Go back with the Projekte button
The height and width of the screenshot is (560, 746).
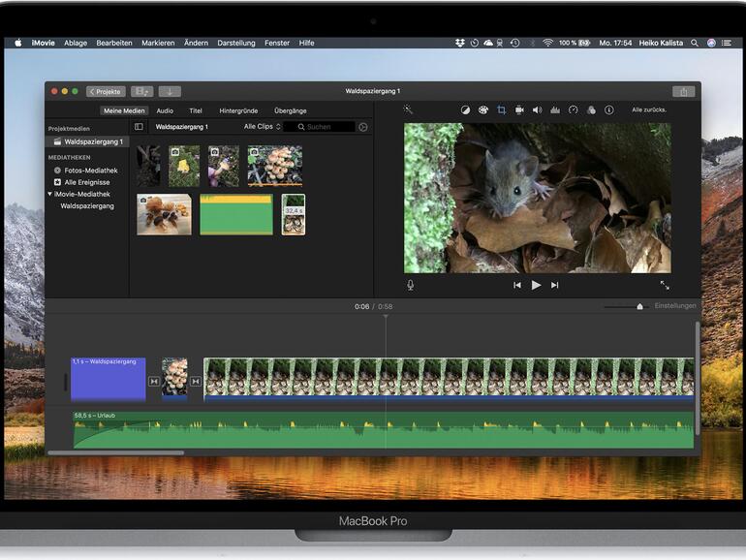106,91
